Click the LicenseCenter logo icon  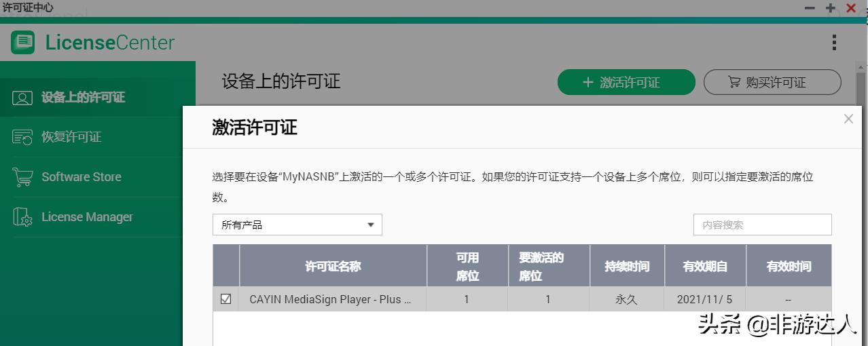22,43
